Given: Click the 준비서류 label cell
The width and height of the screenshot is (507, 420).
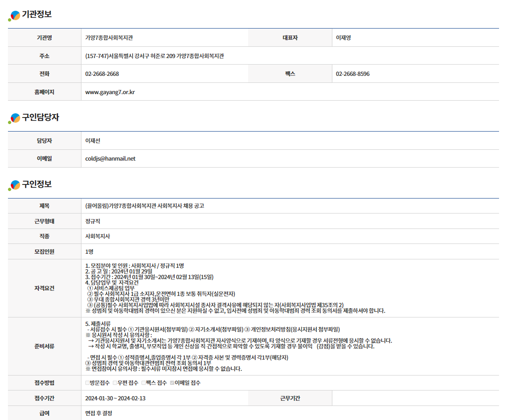Looking at the screenshot, I should tap(44, 346).
